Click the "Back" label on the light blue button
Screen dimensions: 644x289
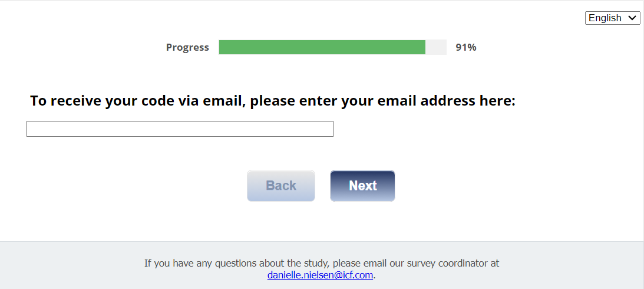point(281,186)
